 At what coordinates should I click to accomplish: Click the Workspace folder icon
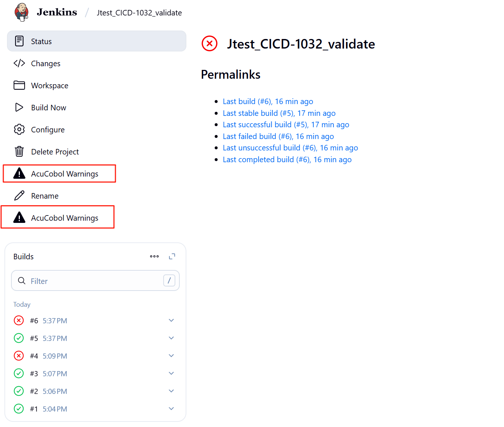click(x=19, y=85)
